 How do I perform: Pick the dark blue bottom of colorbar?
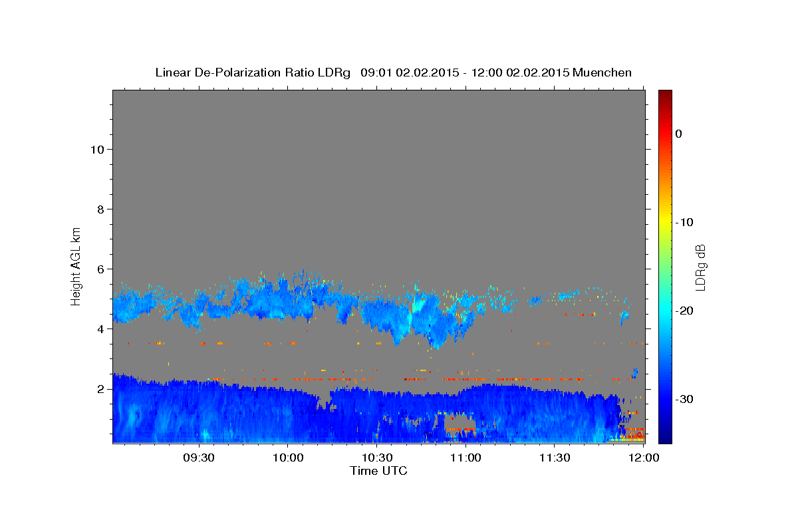(665, 439)
